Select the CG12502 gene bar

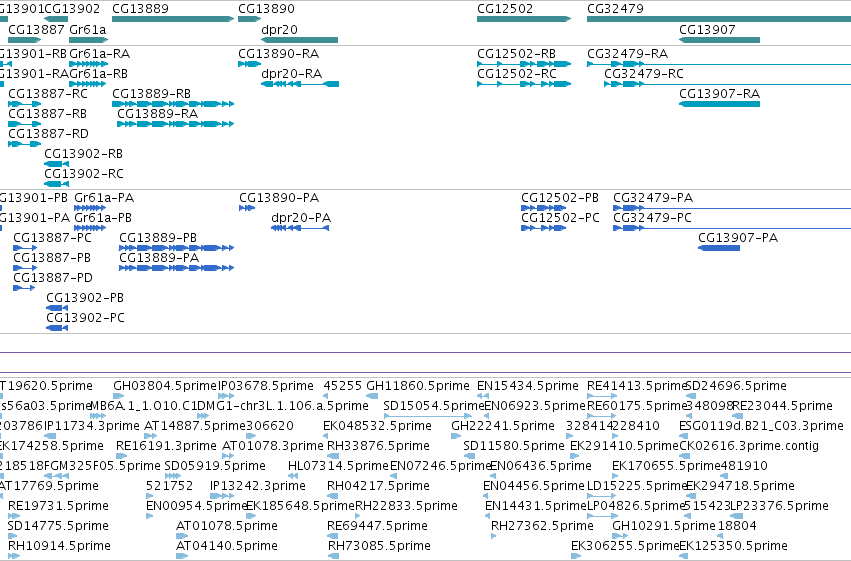[524, 19]
